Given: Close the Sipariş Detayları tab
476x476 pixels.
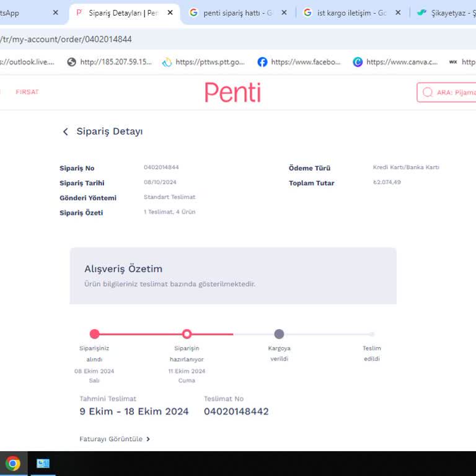Looking at the screenshot, I should tap(170, 13).
